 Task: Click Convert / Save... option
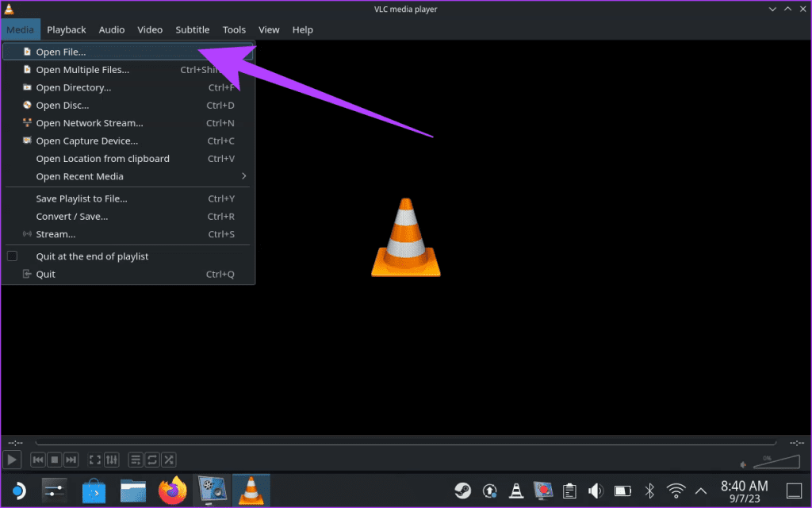coord(72,216)
